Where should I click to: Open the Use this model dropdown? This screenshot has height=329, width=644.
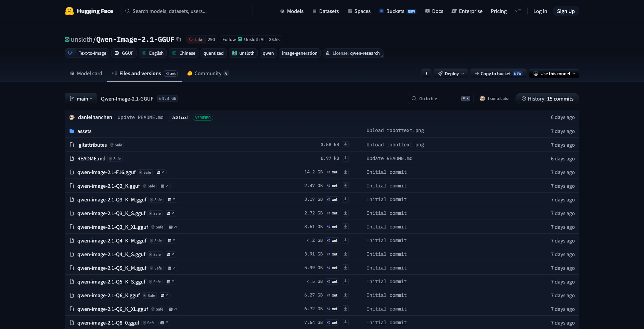554,74
